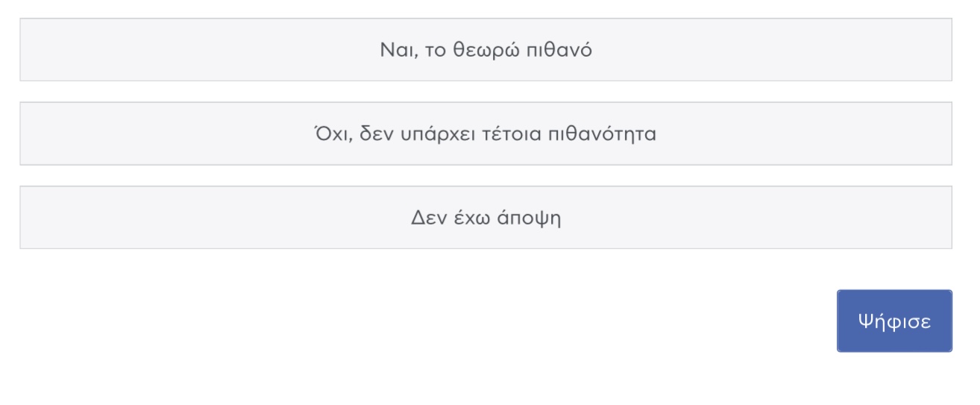980x405 pixels.
Task: Mark the no-opinion choice 'Δεν έχω άποψη'
Action: point(486,217)
